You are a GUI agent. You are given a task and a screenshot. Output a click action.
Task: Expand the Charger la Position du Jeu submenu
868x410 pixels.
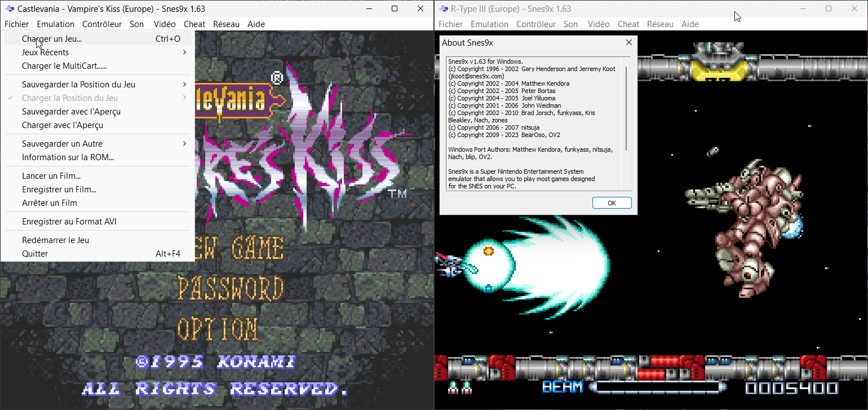98,98
